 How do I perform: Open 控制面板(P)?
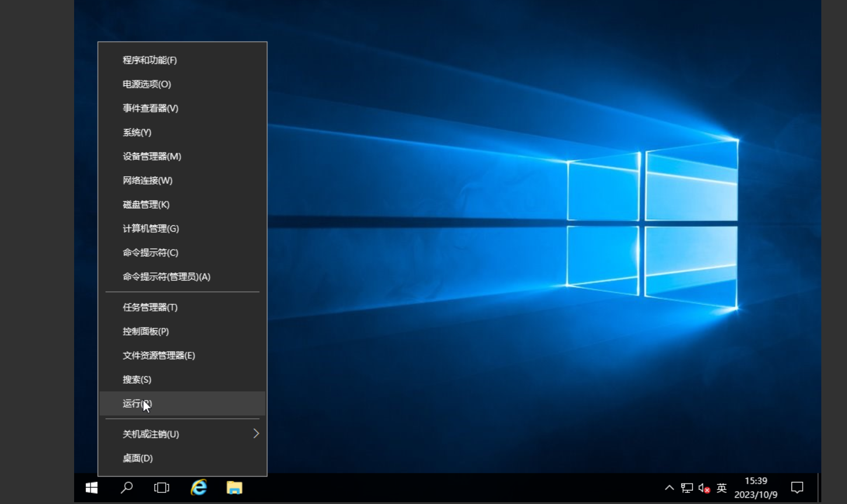(183, 331)
